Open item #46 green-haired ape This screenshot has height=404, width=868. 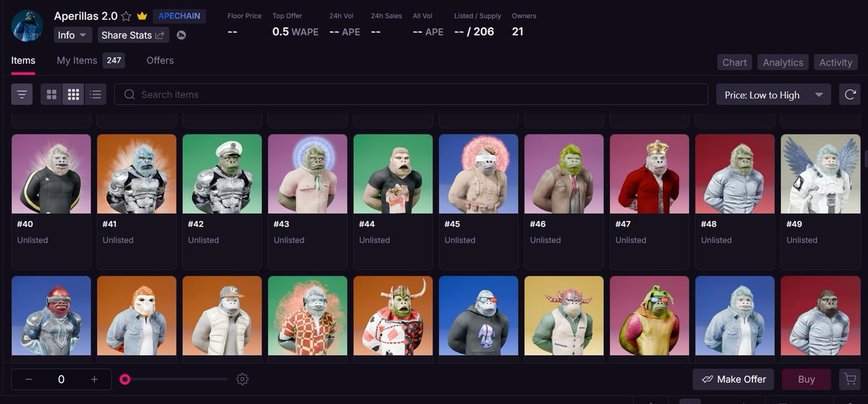(564, 174)
